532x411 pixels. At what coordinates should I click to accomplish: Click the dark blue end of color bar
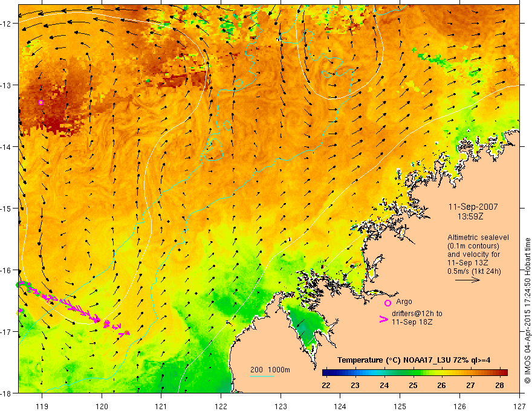click(326, 373)
